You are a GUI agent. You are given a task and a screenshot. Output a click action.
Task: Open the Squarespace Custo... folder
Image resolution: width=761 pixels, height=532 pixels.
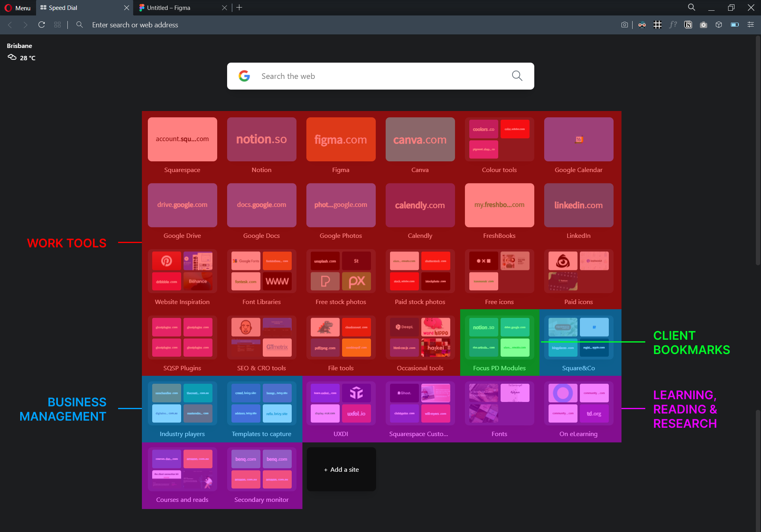[420, 403]
